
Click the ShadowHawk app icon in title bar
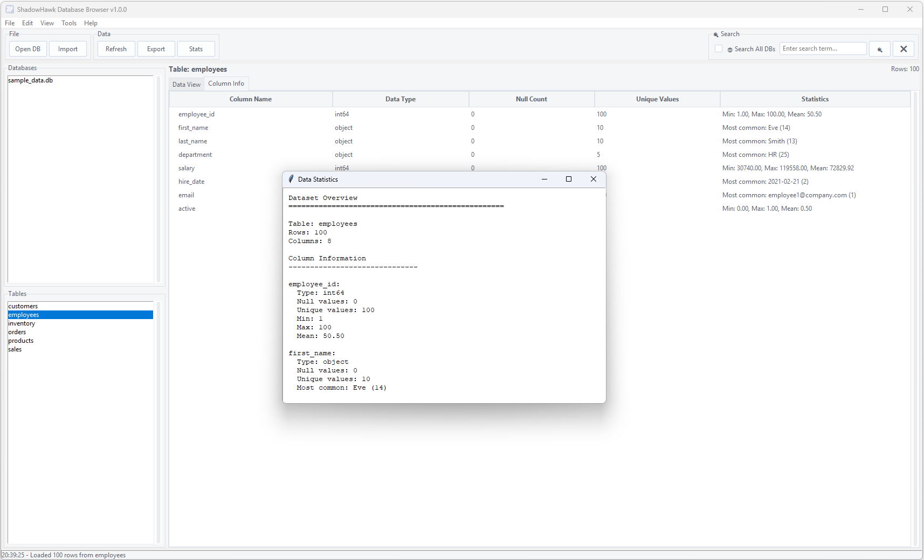9,9
